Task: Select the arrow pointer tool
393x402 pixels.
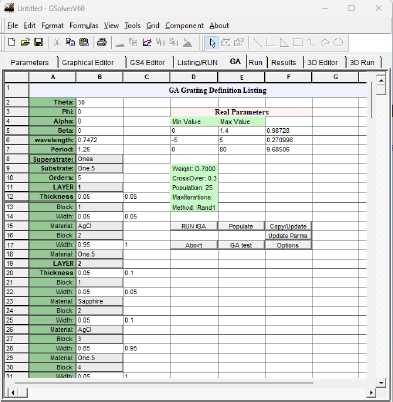Action: coord(212,42)
